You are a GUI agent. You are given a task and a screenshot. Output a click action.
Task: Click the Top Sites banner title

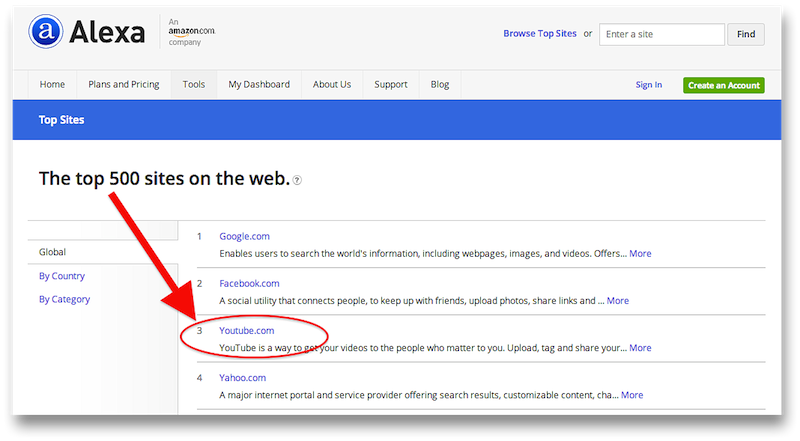coord(61,120)
